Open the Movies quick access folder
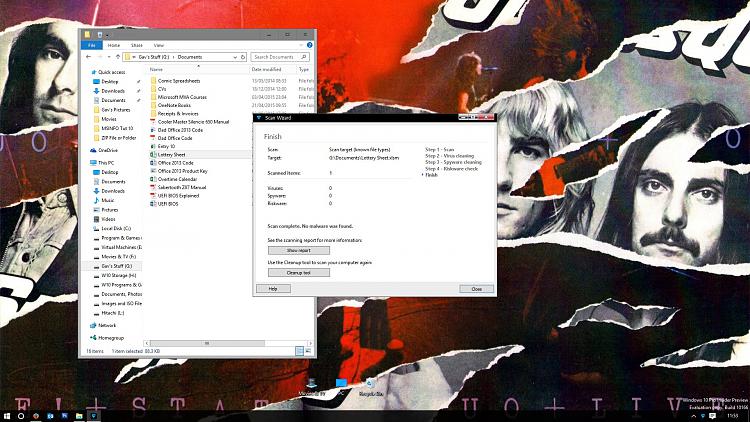The height and width of the screenshot is (422, 750). [x=109, y=119]
